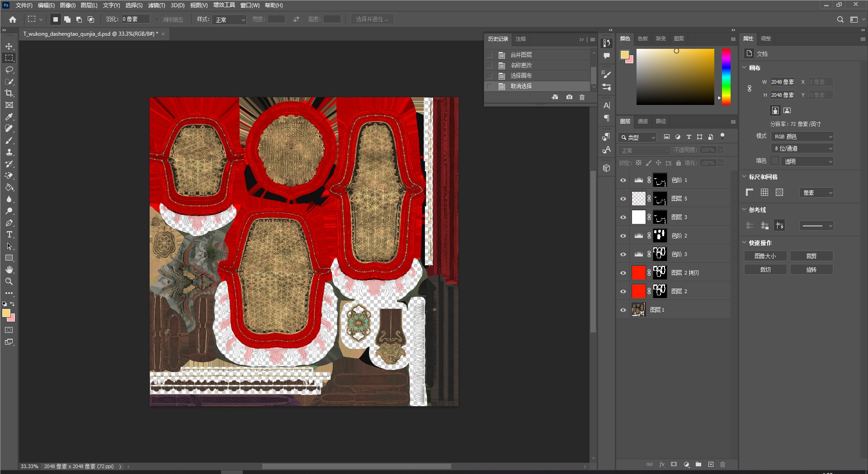This screenshot has width=868, height=474.
Task: Click the 图像大小 button
Action: pos(765,256)
